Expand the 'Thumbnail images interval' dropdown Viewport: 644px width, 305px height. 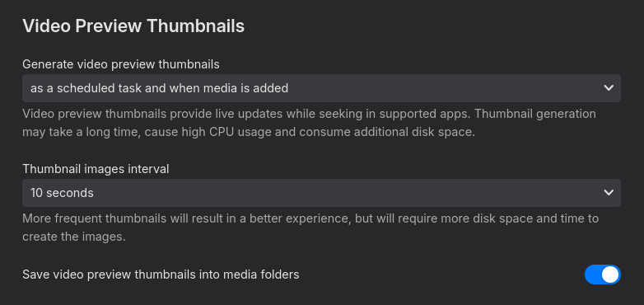click(x=321, y=193)
